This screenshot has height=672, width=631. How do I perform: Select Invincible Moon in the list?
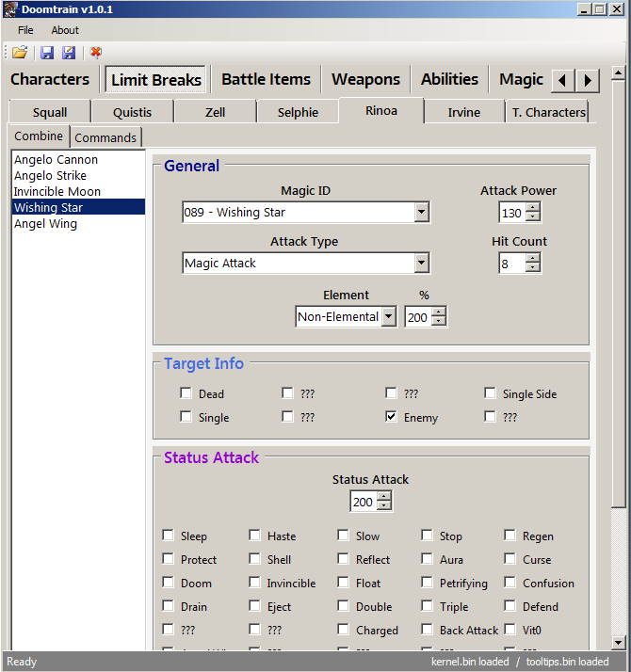[78, 191]
